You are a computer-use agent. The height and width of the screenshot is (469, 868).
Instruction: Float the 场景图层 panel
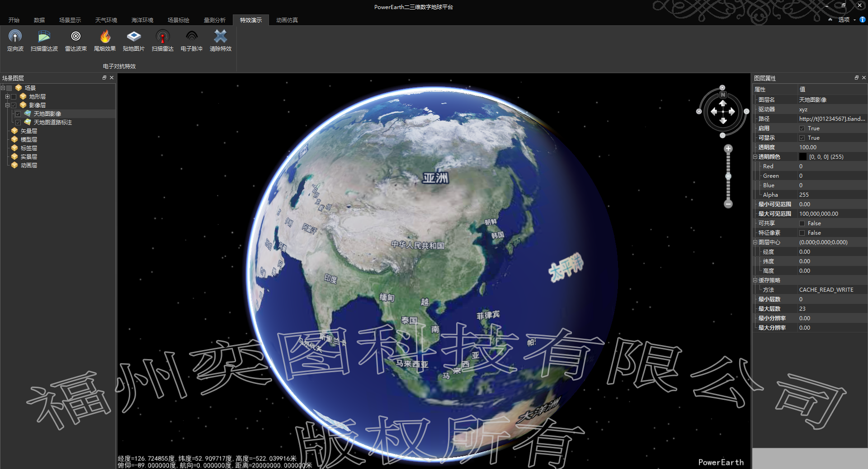pos(104,78)
